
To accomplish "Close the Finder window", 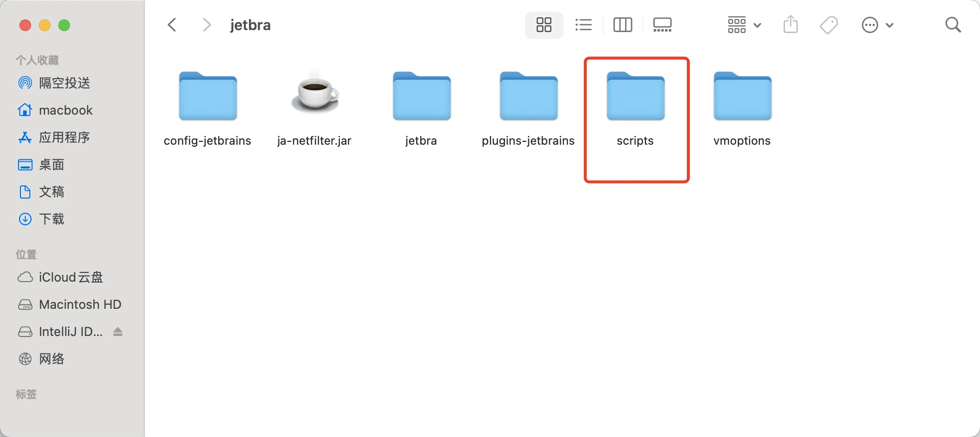I will click(x=25, y=25).
